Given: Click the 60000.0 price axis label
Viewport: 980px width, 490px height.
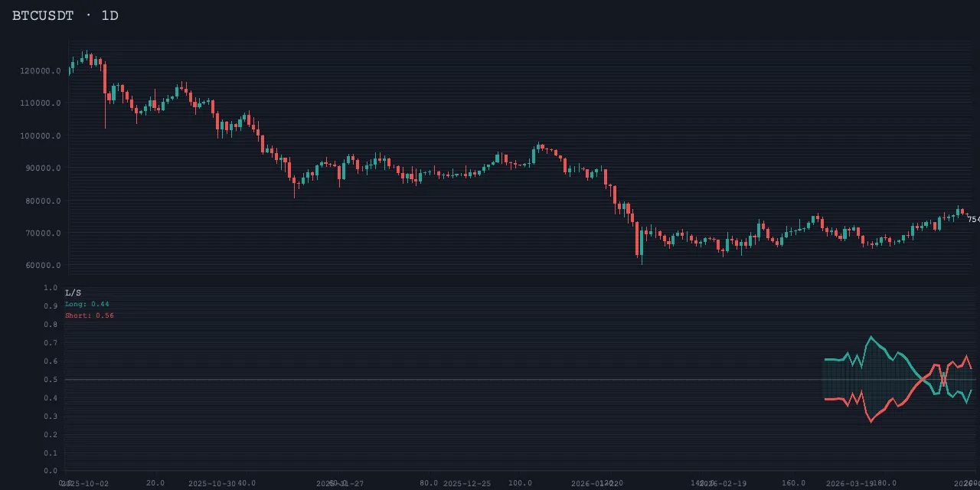Looking at the screenshot, I should (44, 266).
